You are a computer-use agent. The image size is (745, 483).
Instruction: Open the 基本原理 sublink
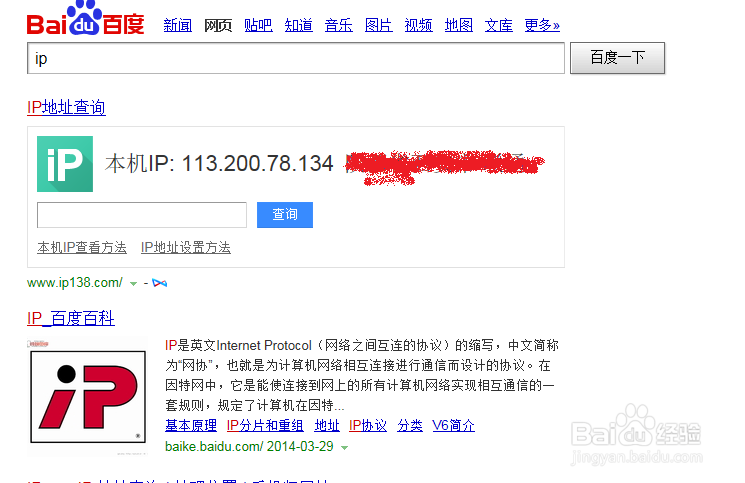191,426
